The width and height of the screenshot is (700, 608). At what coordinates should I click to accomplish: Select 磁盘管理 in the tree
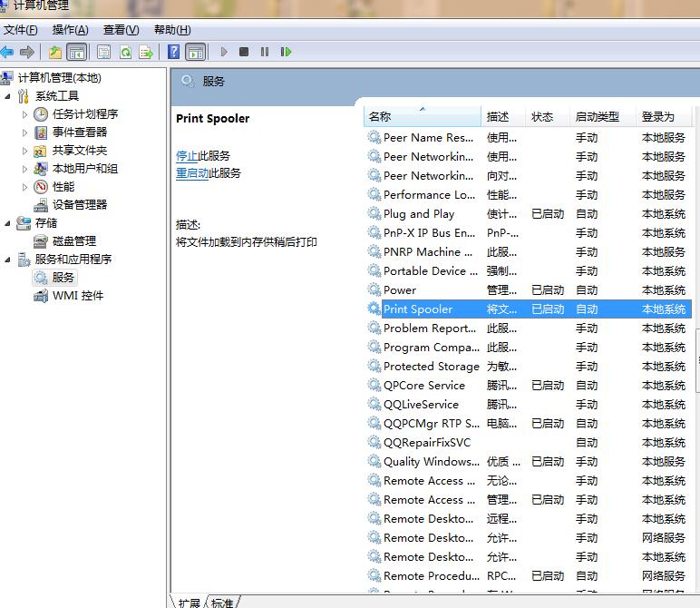(74, 241)
